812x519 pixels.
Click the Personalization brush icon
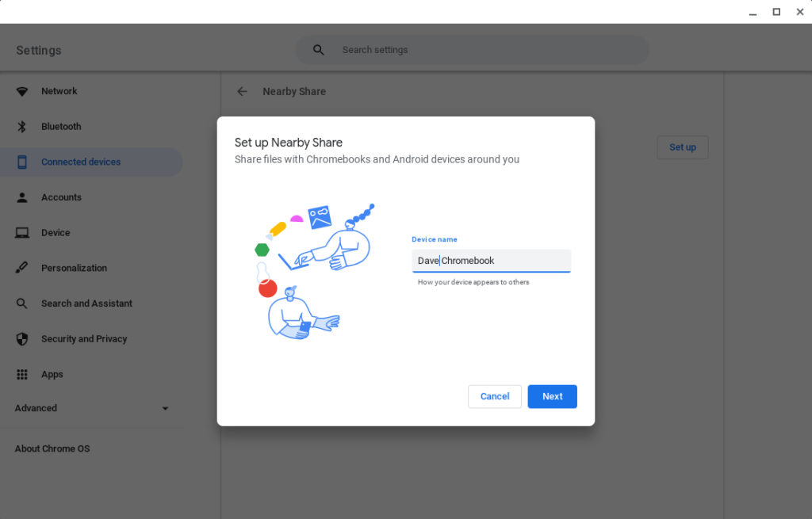click(21, 268)
